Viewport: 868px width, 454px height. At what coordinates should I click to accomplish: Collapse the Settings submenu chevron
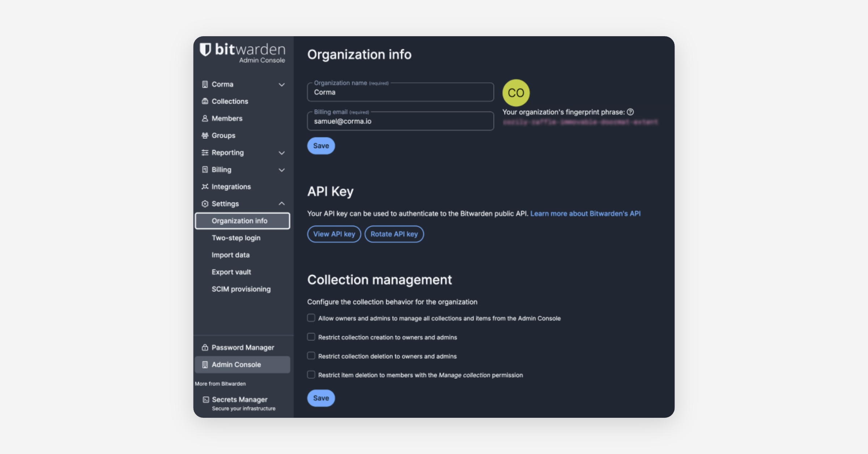(281, 203)
